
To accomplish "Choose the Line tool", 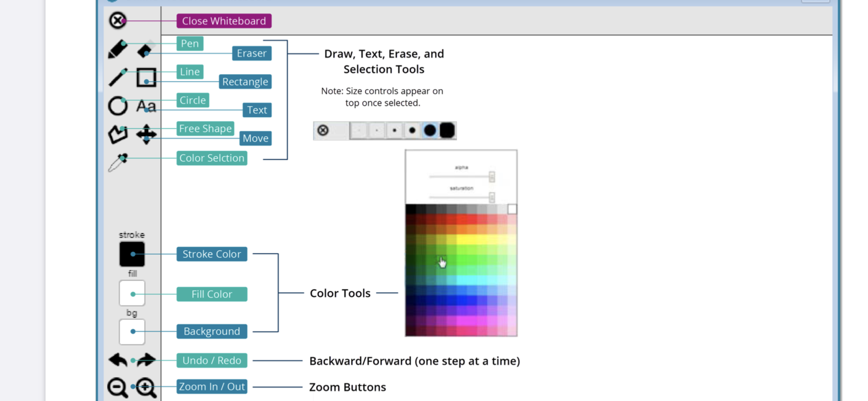I will point(117,77).
